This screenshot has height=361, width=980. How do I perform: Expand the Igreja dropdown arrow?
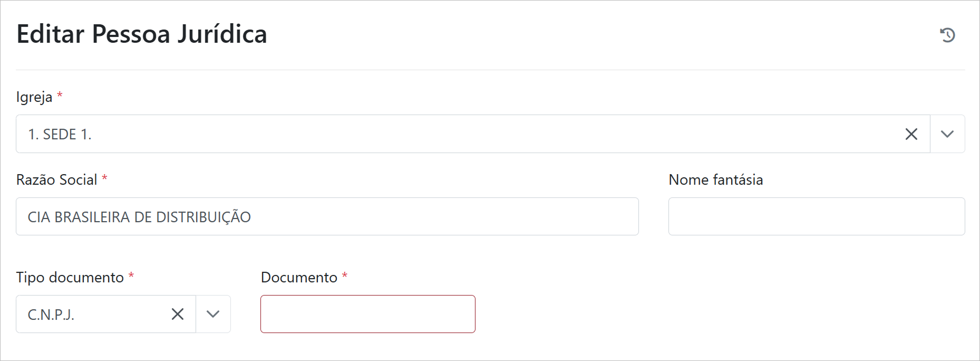pyautogui.click(x=947, y=134)
